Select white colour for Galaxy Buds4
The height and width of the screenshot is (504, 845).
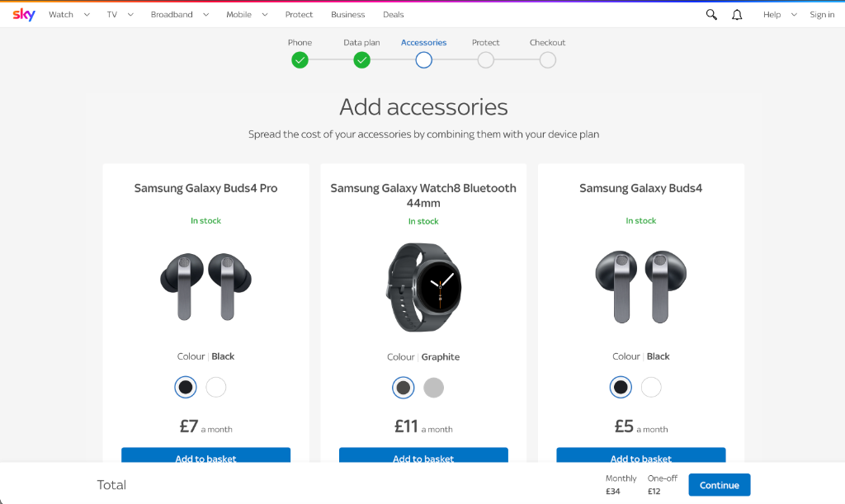click(x=652, y=387)
